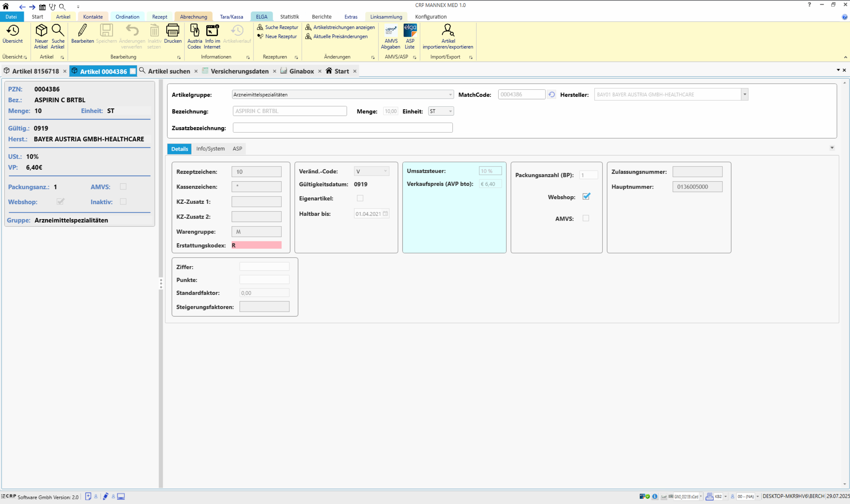The width and height of the screenshot is (850, 504).
Task: Open the Veränd.-Code dropdown
Action: click(x=385, y=171)
